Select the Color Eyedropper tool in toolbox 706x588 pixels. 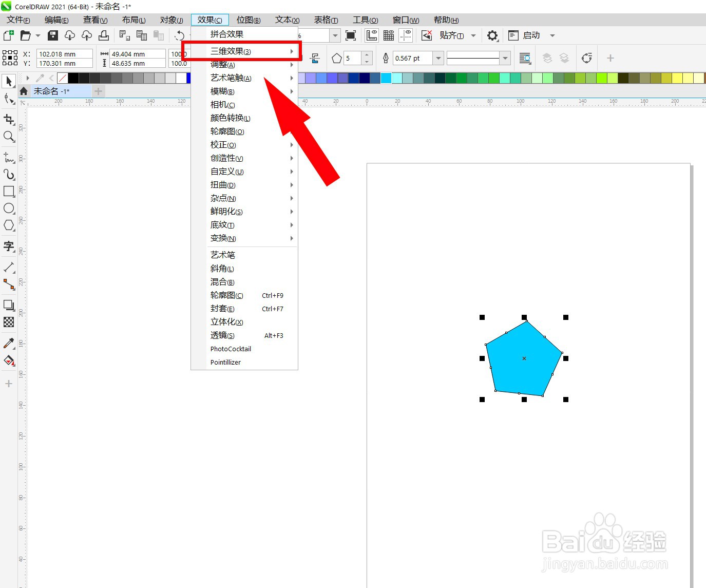coord(9,343)
